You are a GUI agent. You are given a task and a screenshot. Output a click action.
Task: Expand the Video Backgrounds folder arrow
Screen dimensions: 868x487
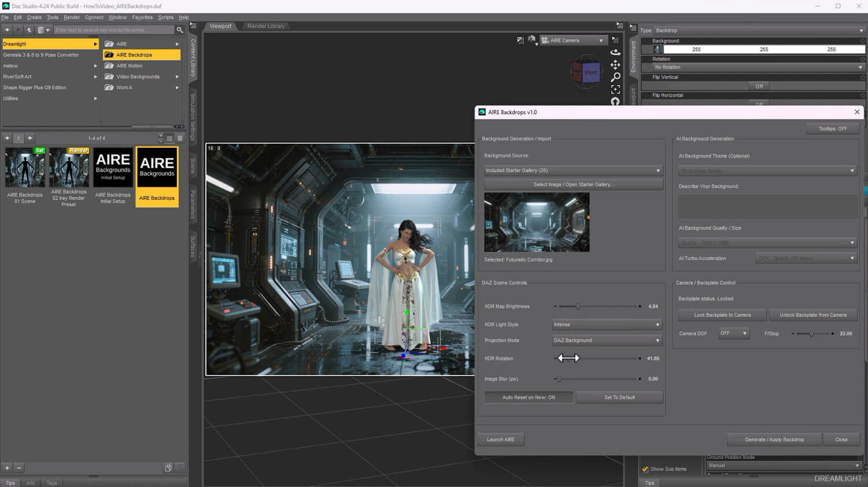click(x=177, y=77)
